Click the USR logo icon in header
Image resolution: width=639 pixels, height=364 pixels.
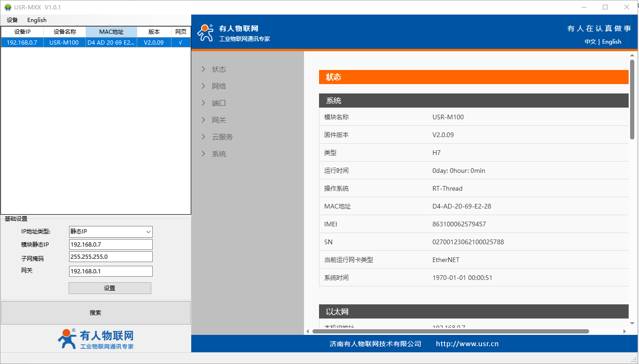[205, 33]
